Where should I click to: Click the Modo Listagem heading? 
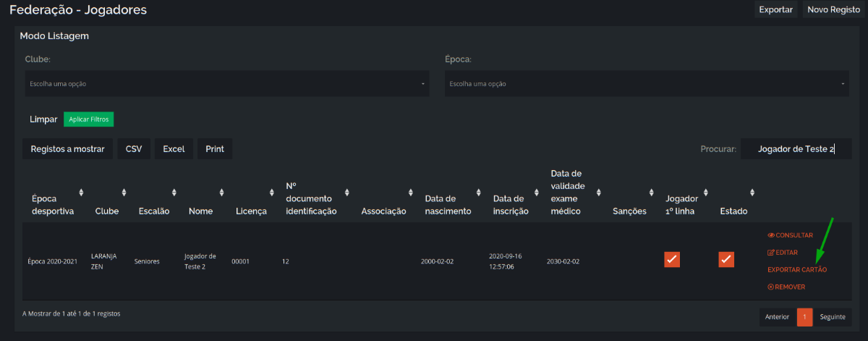[x=54, y=36]
